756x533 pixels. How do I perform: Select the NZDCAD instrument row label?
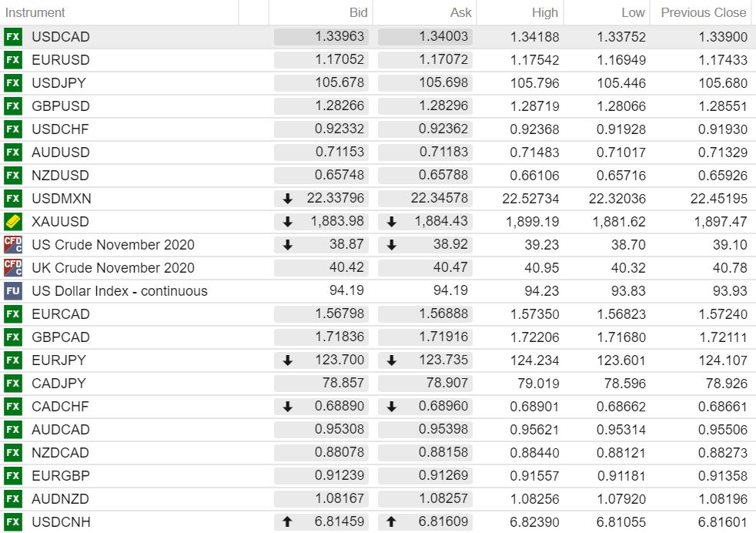point(60,453)
